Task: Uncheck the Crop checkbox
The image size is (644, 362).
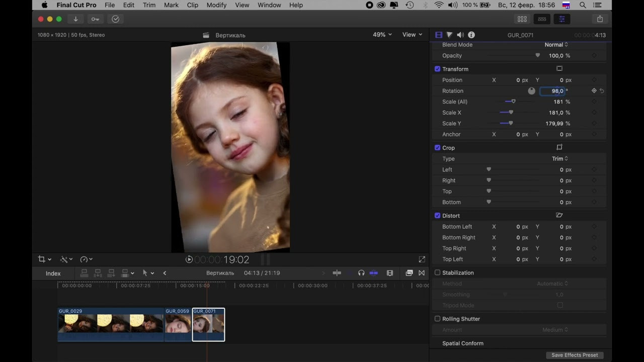Action: click(x=437, y=148)
